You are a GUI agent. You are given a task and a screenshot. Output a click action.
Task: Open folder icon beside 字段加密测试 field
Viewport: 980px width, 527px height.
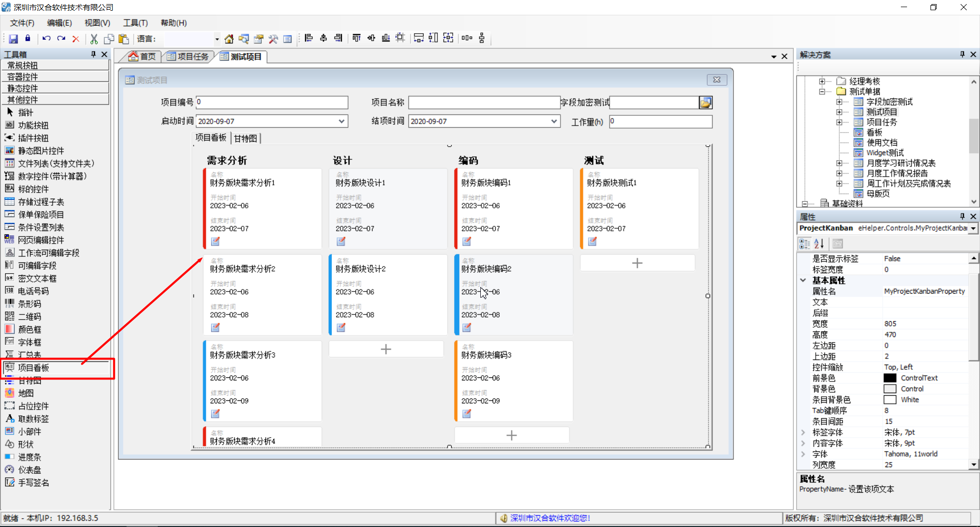pos(705,103)
